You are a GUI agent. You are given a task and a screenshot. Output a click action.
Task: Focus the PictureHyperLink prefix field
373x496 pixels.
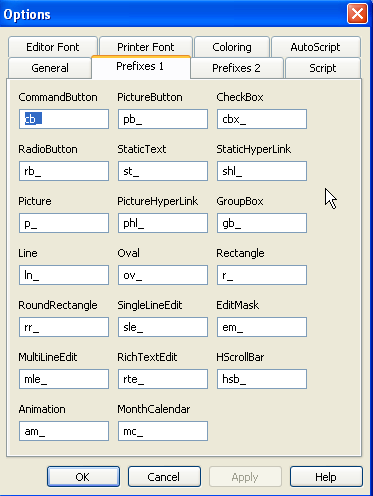click(163, 223)
